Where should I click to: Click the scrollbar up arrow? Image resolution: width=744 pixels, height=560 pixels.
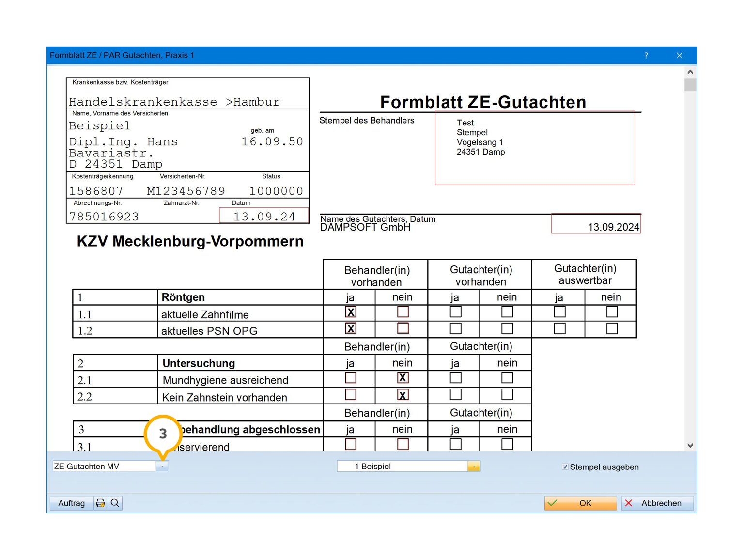(690, 72)
